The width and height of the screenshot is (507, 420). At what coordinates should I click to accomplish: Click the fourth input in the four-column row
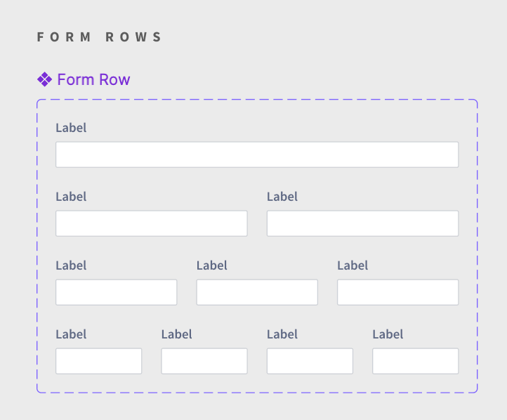pyautogui.click(x=416, y=361)
